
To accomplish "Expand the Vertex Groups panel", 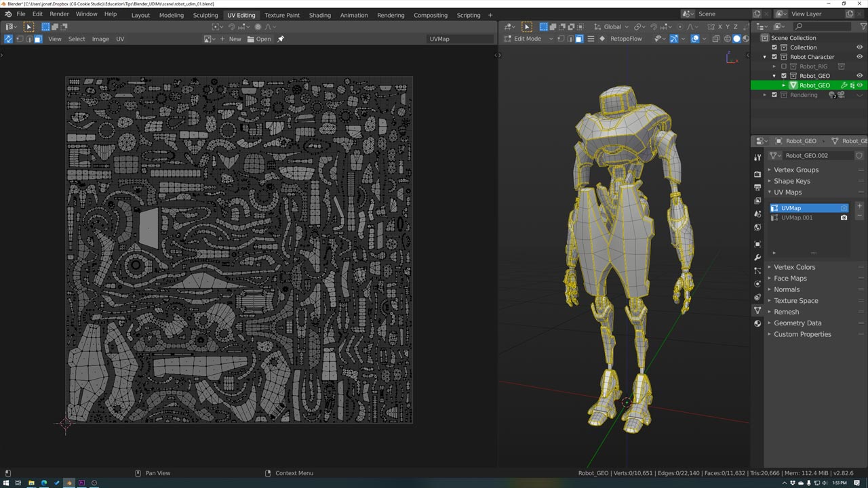I will click(796, 169).
